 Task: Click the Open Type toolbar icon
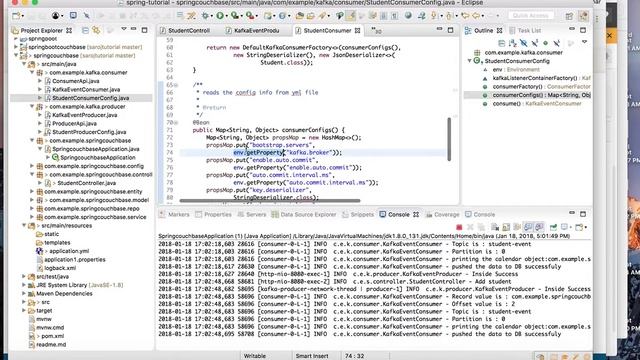[x=300, y=16]
